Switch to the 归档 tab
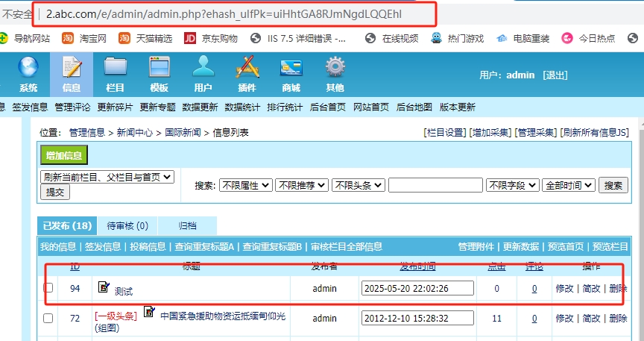 pos(187,226)
